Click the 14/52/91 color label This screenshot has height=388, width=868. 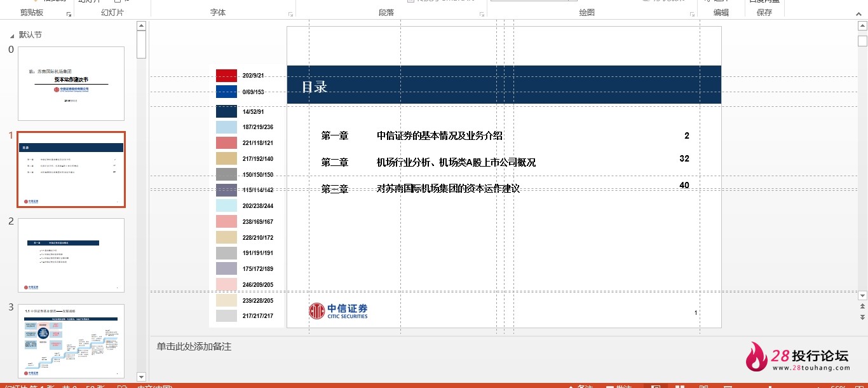[x=253, y=111]
